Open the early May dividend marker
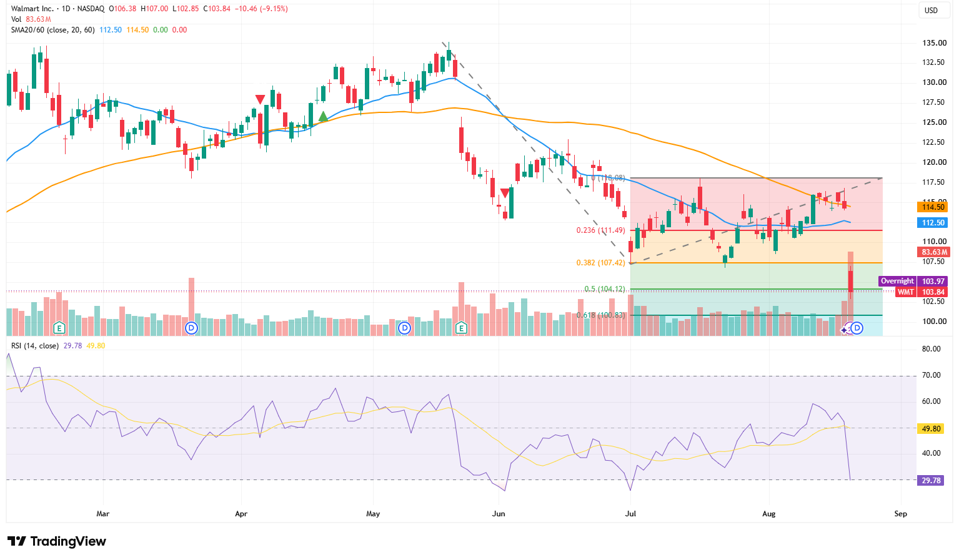Screen dimensions: 959x560 point(405,328)
